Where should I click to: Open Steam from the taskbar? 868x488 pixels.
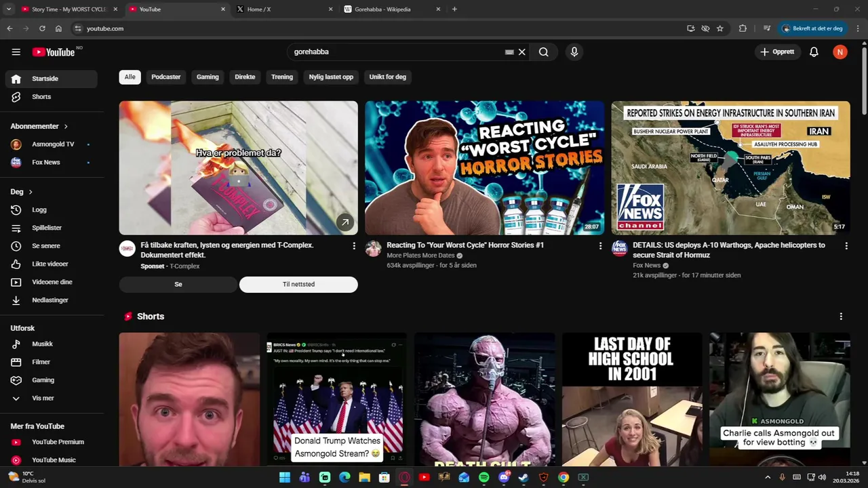point(524,477)
